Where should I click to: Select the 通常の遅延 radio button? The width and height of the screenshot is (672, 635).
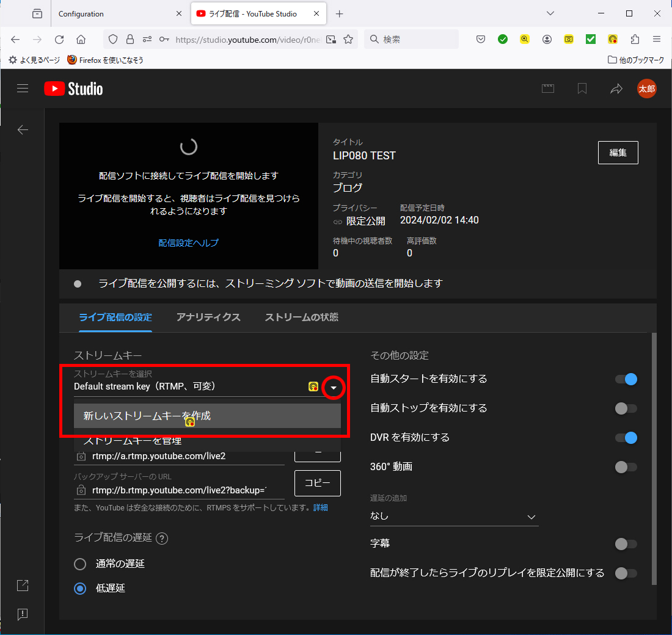80,564
